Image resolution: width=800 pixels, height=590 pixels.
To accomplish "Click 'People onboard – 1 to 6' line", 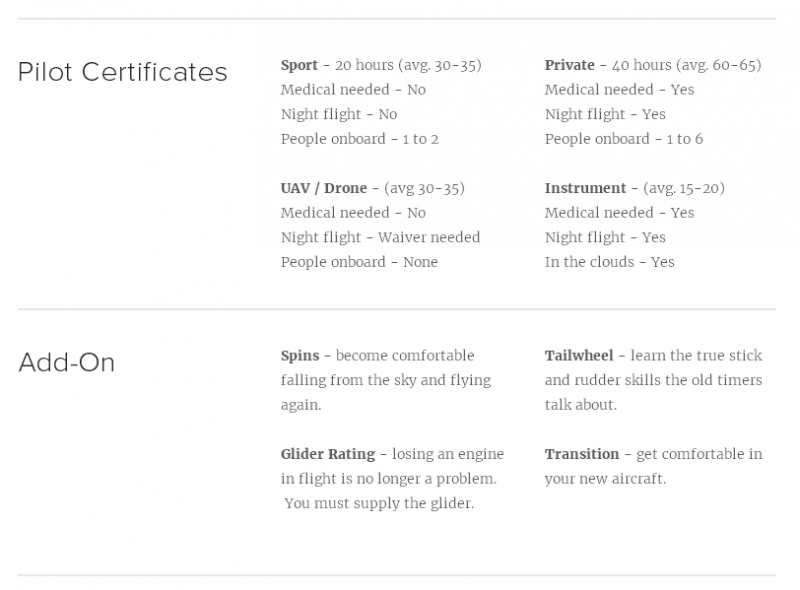I will coord(623,139).
